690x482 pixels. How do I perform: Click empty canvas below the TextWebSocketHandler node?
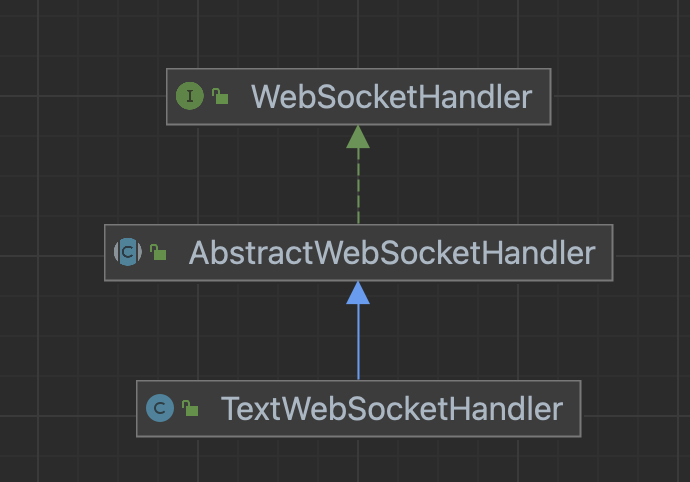click(358, 460)
